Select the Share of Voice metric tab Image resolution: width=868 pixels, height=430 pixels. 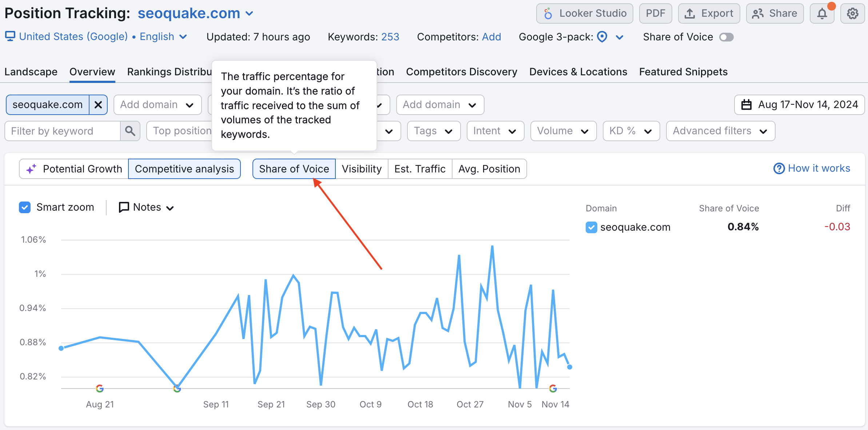(294, 169)
